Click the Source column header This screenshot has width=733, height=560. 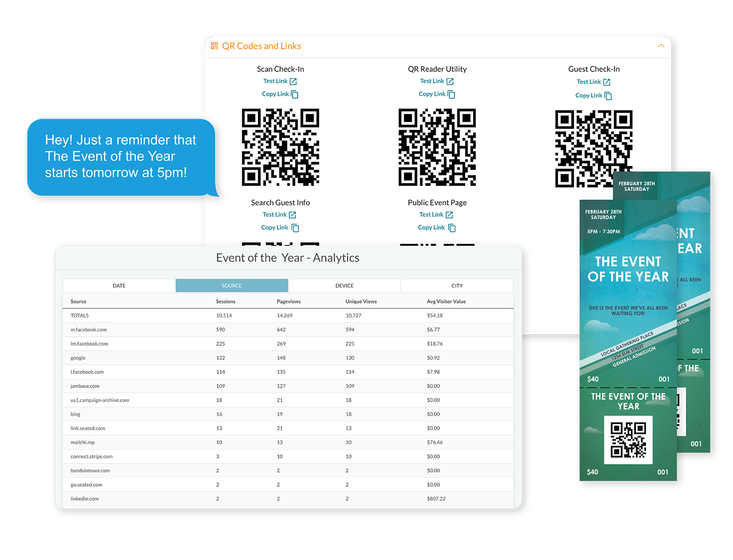pos(78,302)
